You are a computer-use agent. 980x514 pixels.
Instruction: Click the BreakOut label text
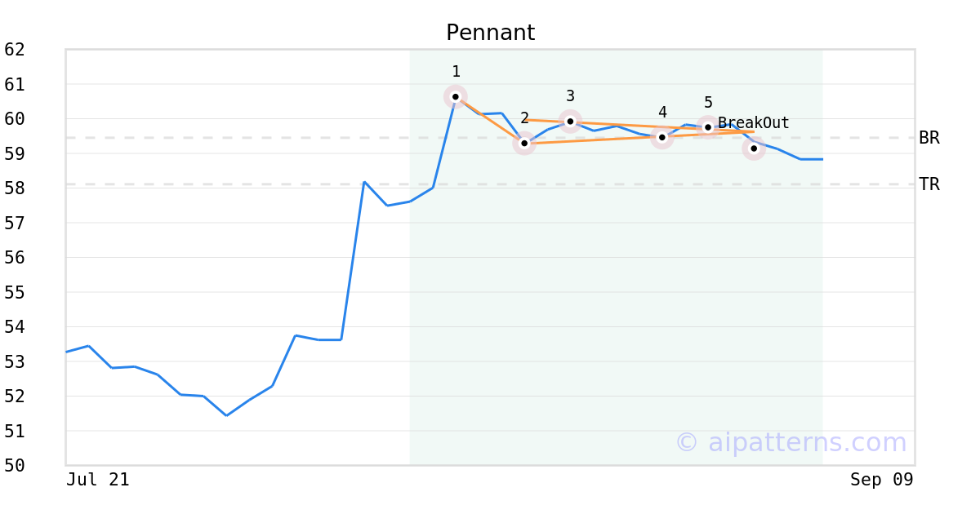tap(754, 123)
